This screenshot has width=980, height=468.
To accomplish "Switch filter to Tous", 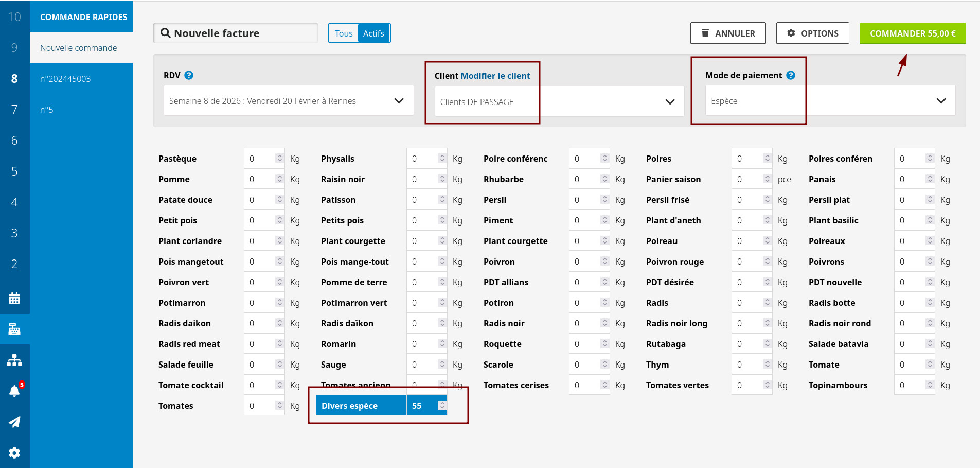I will coord(344,33).
